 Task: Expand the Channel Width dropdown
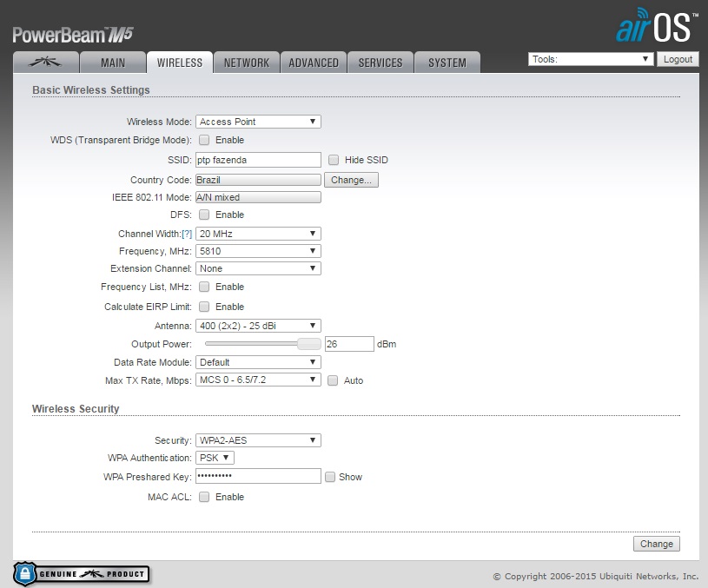(258, 234)
